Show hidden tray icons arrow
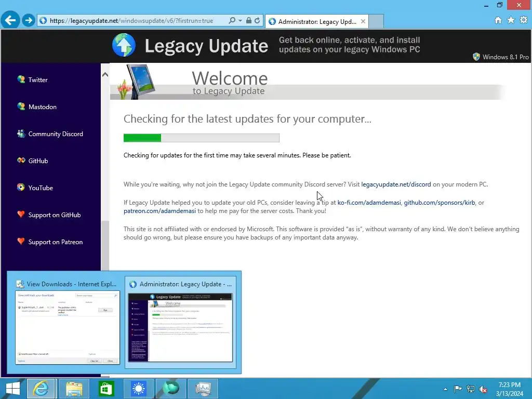 tap(445, 389)
